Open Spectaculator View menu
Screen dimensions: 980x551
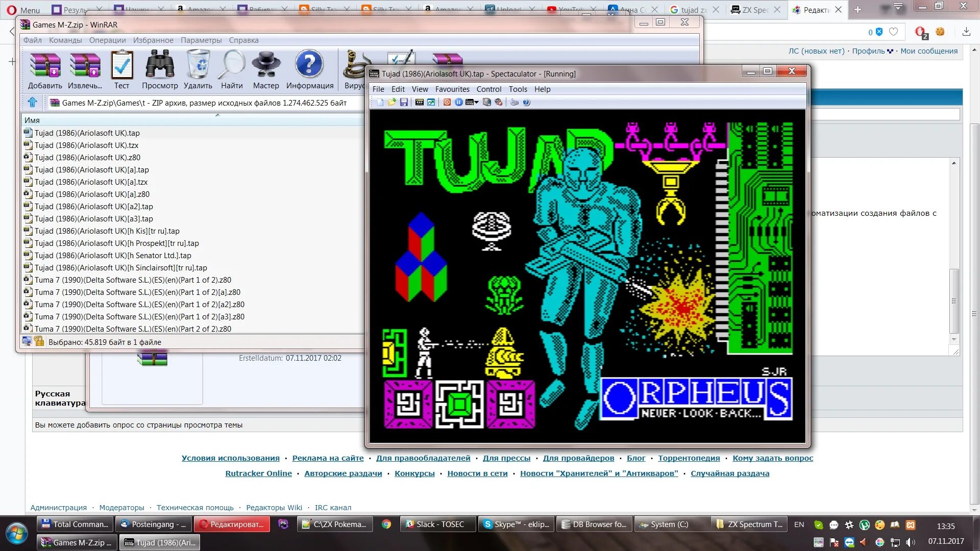[420, 89]
